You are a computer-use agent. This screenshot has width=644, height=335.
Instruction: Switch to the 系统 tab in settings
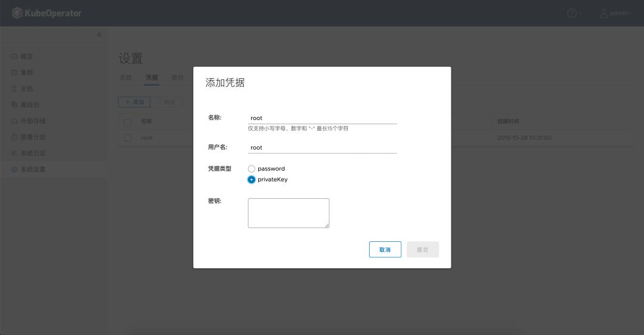(126, 78)
